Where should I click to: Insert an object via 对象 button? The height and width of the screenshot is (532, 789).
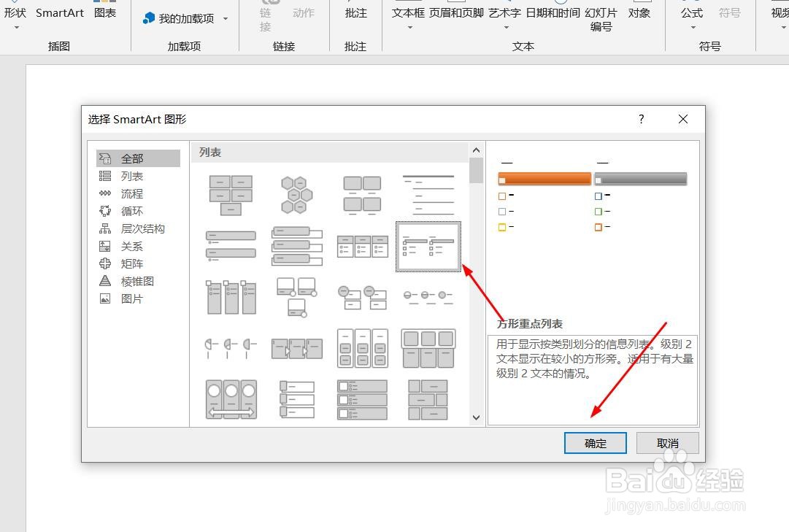[639, 13]
